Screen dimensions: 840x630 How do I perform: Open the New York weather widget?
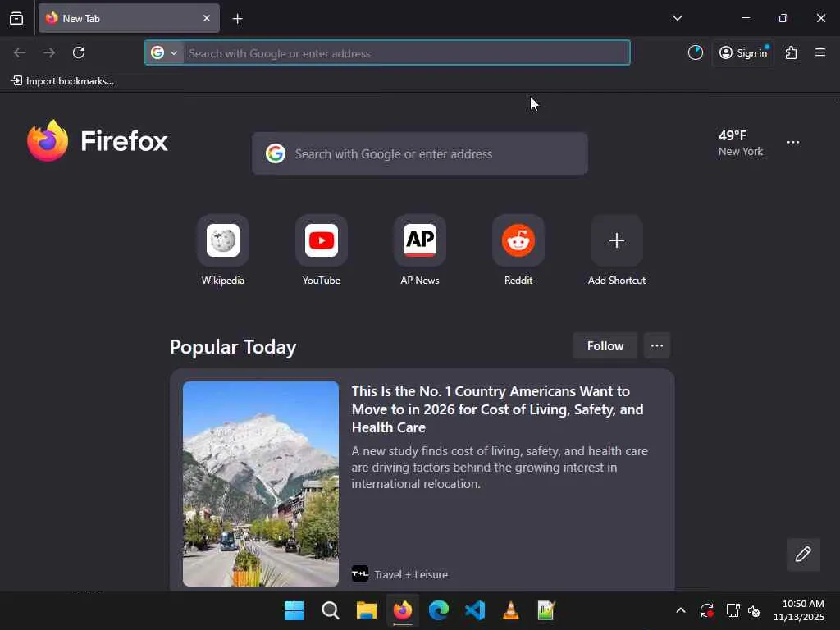click(x=741, y=143)
